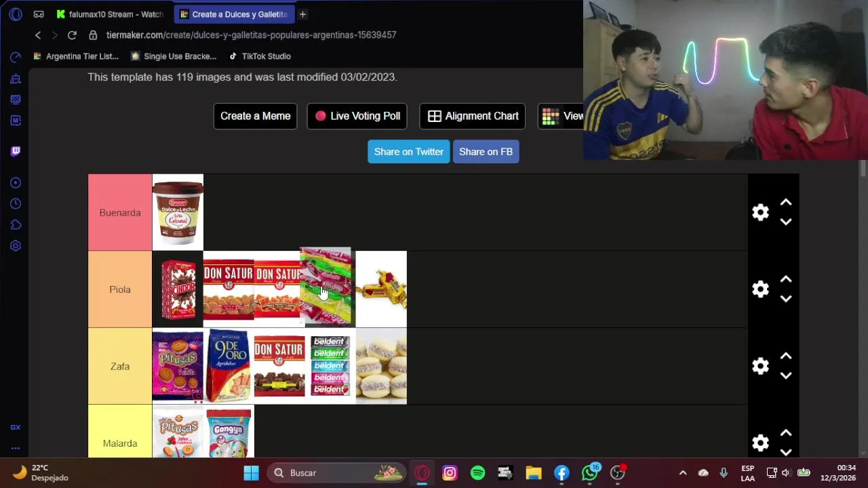Screen dimensions: 868x488
Task: Click the Buscar taskbar search box
Action: pos(336,473)
